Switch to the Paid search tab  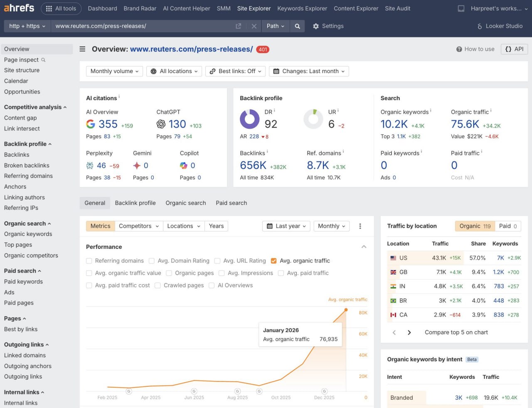232,203
